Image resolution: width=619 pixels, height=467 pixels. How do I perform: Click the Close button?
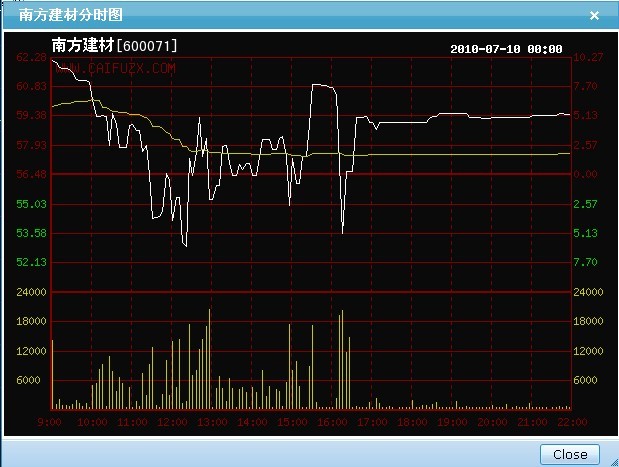570,454
